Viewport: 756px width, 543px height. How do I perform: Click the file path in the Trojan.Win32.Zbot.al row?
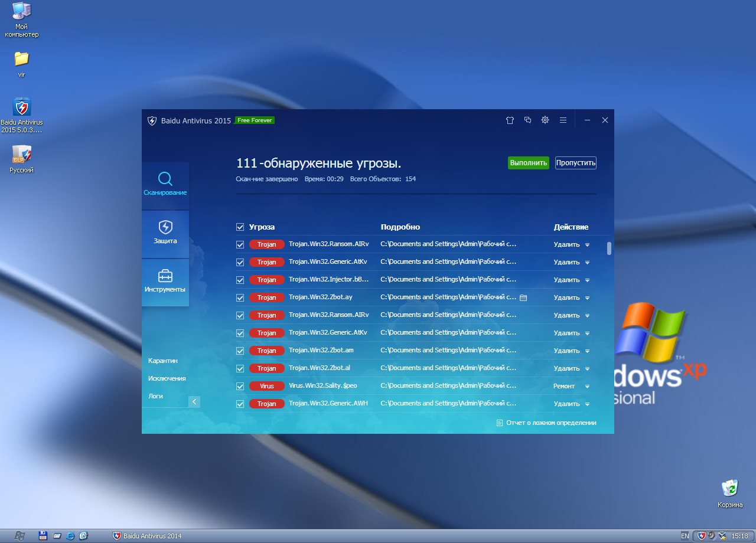pos(449,368)
